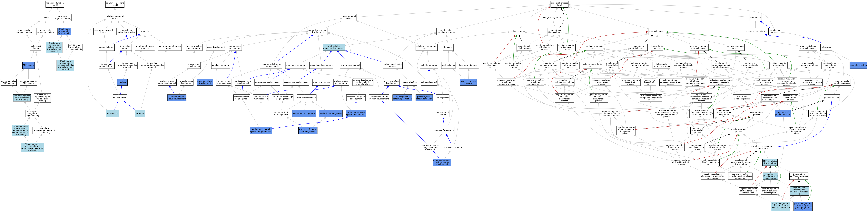This screenshot has height=212, width=868.
Task: Click 'peripheral nervous system neuron development' node
Action: 442,162
